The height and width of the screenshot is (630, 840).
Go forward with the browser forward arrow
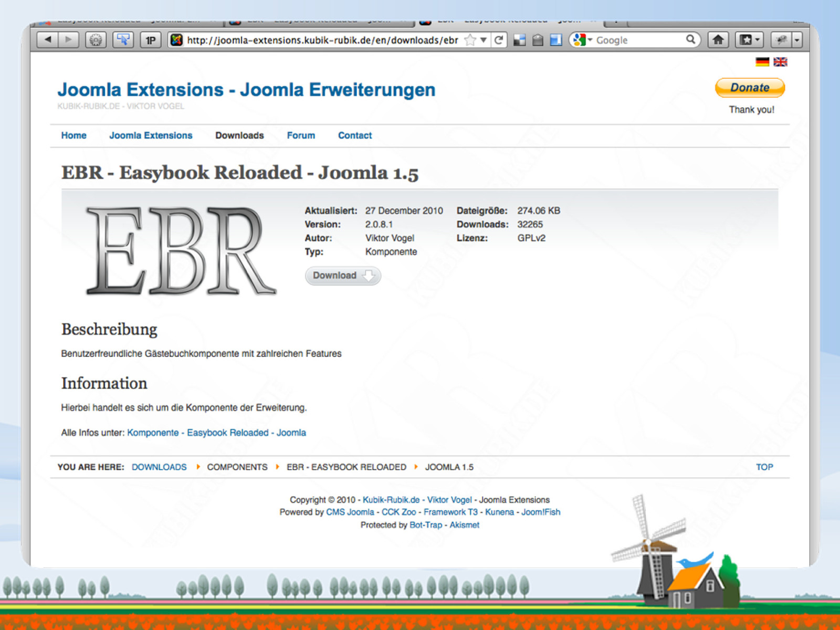point(69,40)
